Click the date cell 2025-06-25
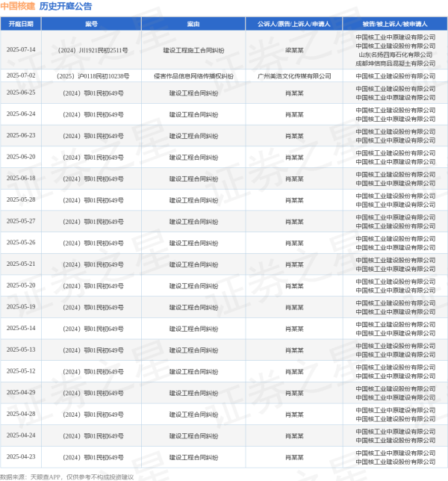 [21, 93]
